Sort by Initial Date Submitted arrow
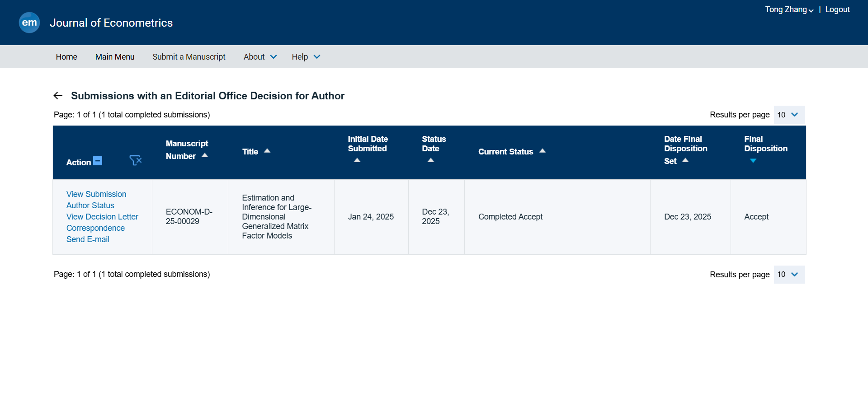This screenshot has height=397, width=868. pyautogui.click(x=357, y=160)
